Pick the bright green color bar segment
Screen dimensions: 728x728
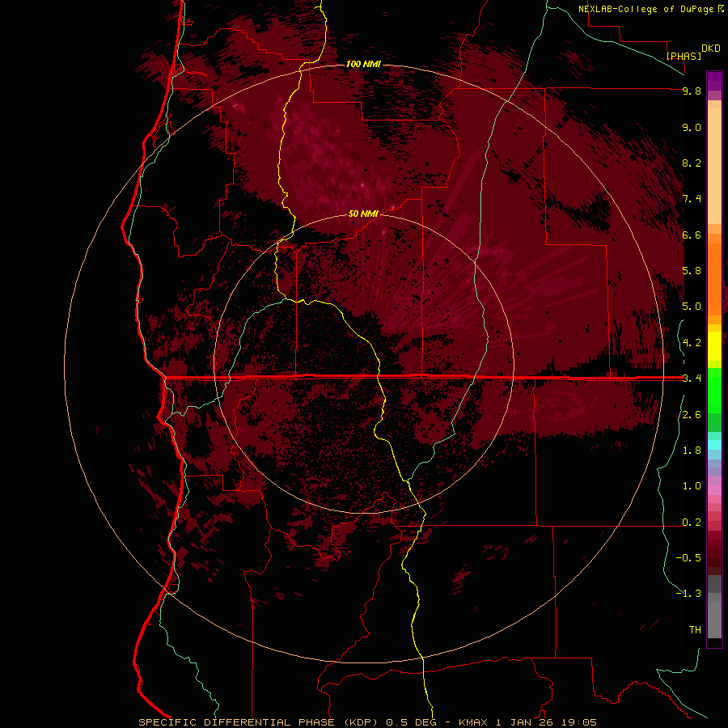(x=714, y=390)
